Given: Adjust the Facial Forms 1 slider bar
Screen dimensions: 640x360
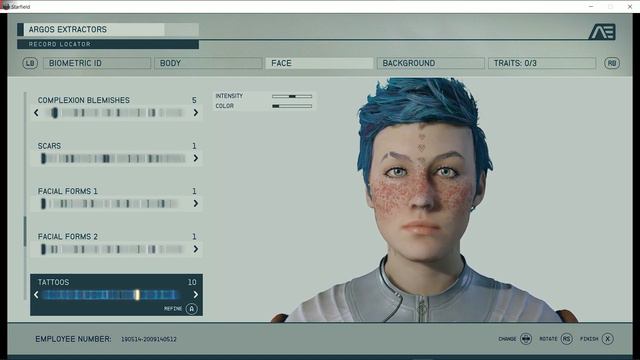Looking at the screenshot, I should click(110, 204).
